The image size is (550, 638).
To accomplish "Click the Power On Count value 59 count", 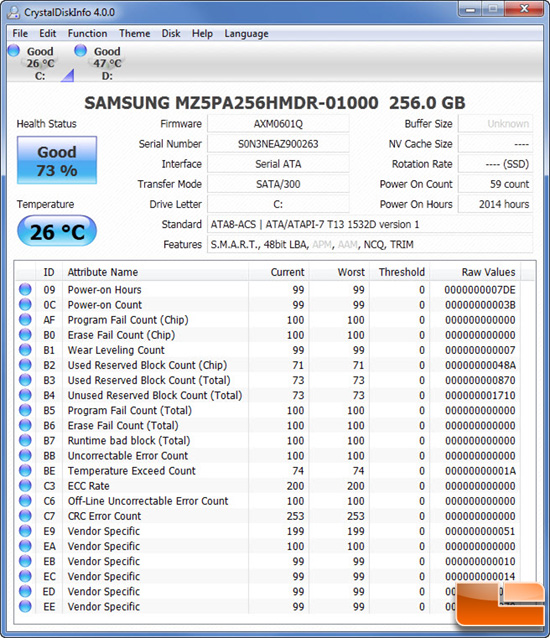I will pos(495,184).
